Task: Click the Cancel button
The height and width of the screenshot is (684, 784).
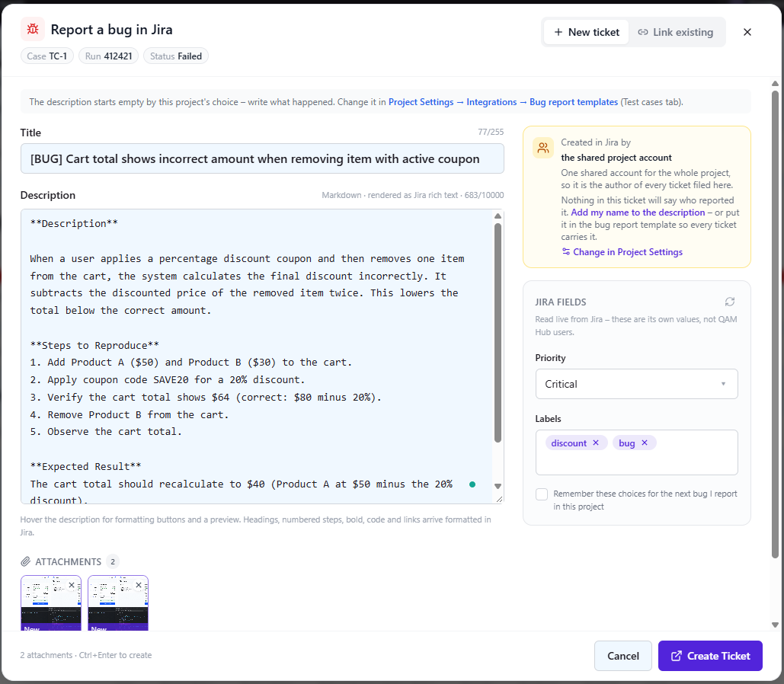Action: coord(623,656)
